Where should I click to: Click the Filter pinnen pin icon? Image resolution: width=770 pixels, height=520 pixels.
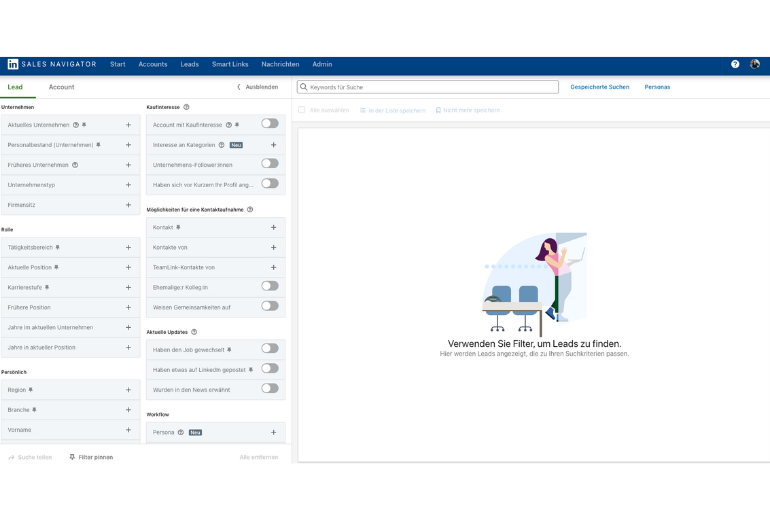point(72,457)
